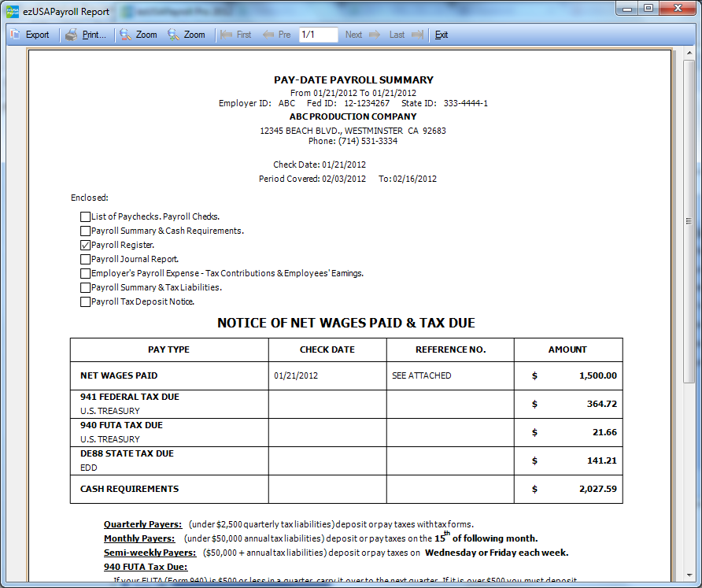Jump to last page using the Last arrow
This screenshot has width=702, height=588.
(417, 35)
